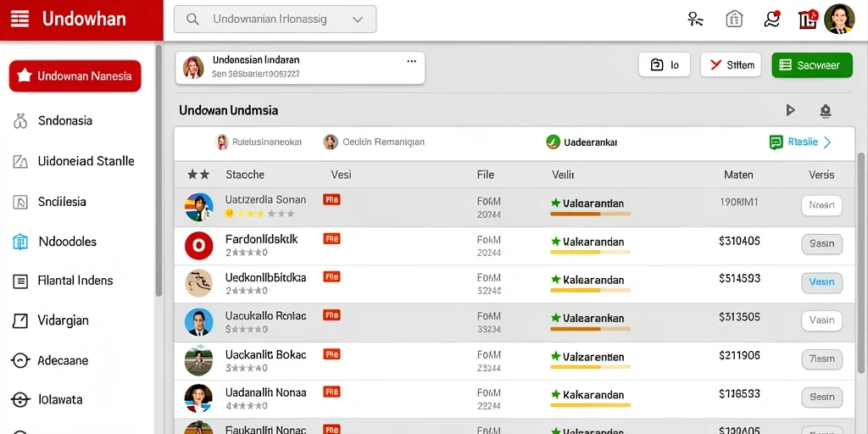Set star rating on Uatizerdia Sonan row
868x434 pixels.
coord(259,213)
